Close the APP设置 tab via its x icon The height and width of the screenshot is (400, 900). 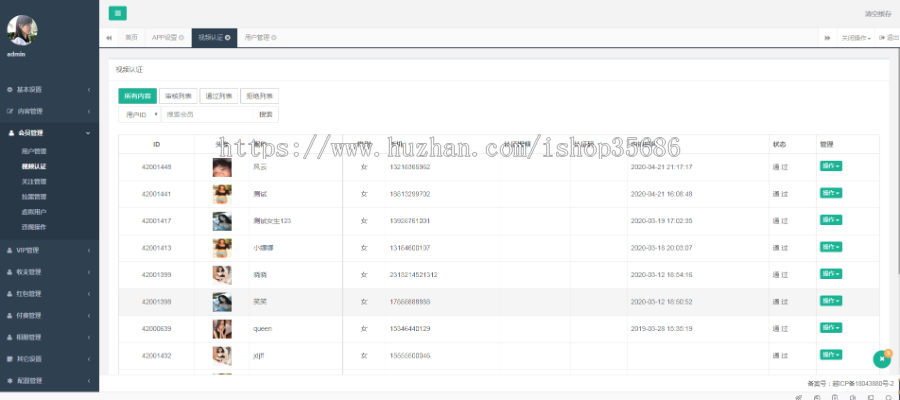tap(181, 38)
